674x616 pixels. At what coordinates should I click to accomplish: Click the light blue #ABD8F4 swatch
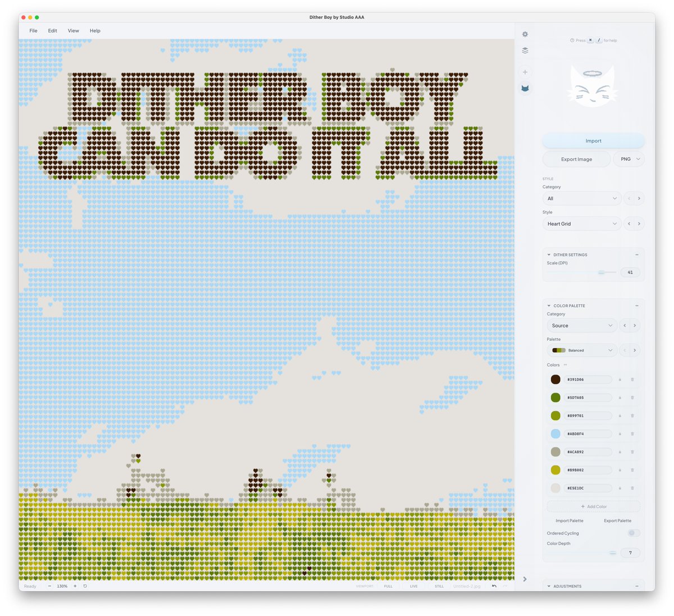tap(555, 434)
